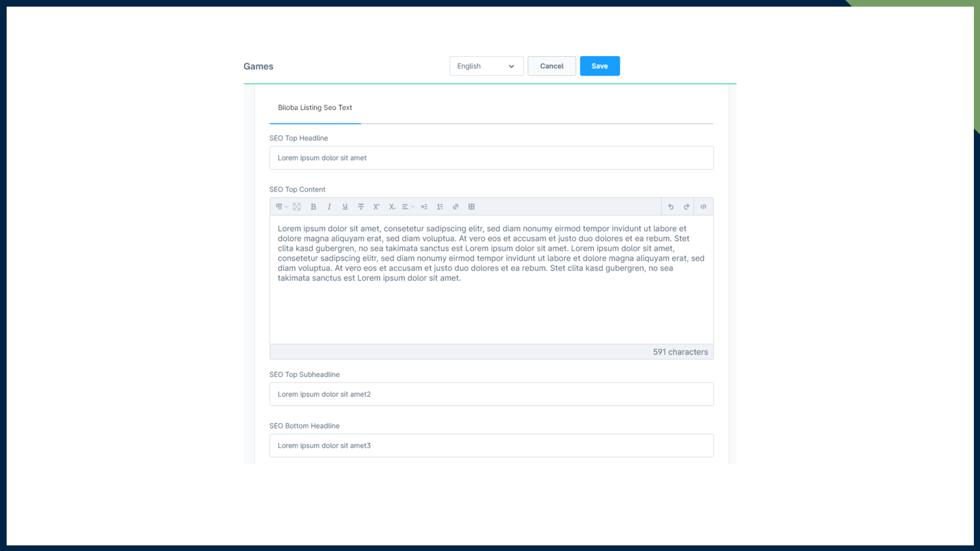Apply italic styling to text
The width and height of the screenshot is (980, 551).
[x=329, y=207]
